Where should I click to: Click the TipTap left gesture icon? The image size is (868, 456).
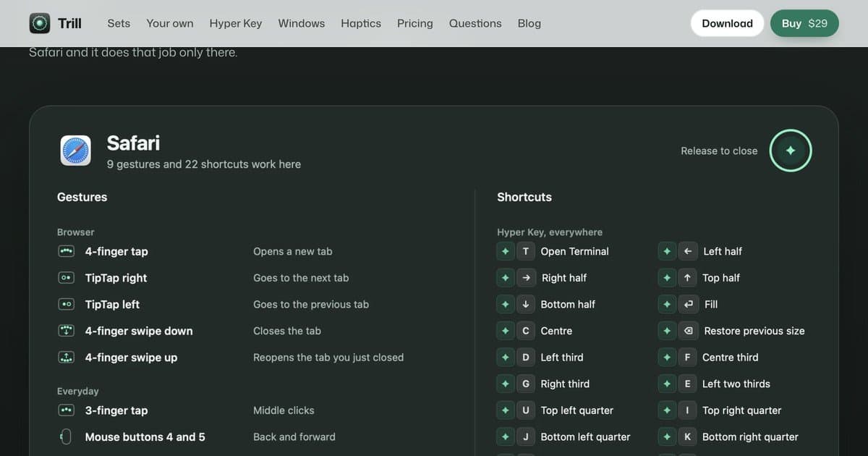66,305
